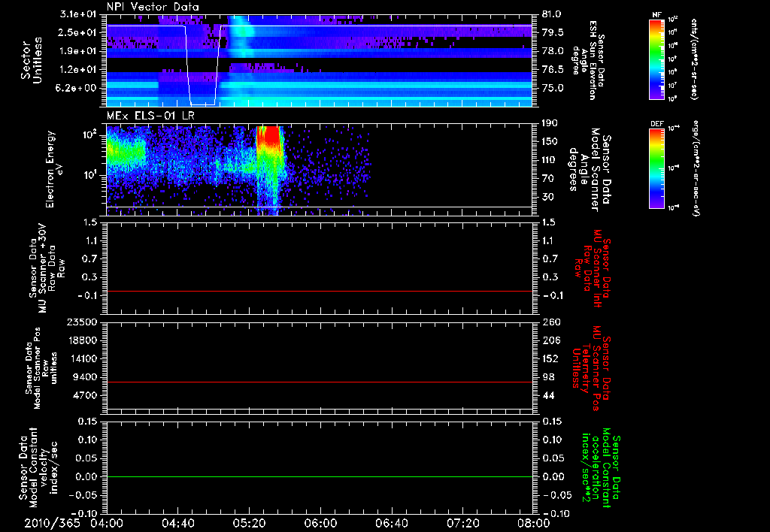The width and height of the screenshot is (770, 532).
Task: Click the "3.1e+01" sector tick value
Action: [80, 14]
